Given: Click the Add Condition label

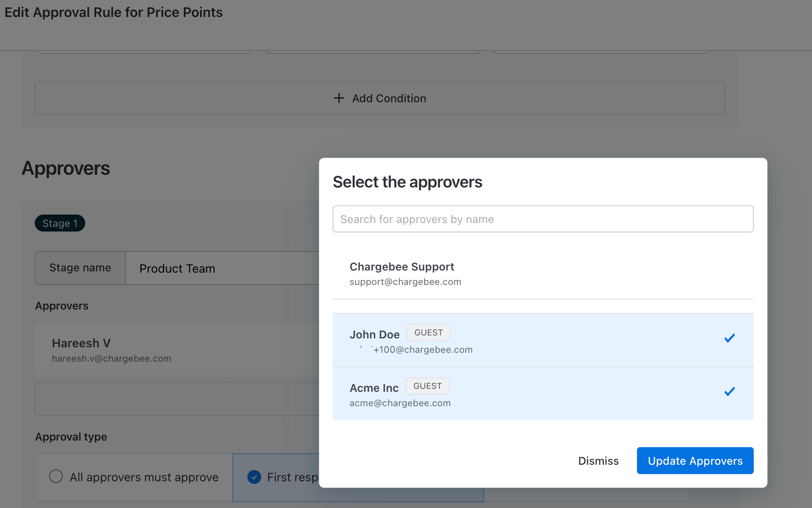Looking at the screenshot, I should pos(389,98).
